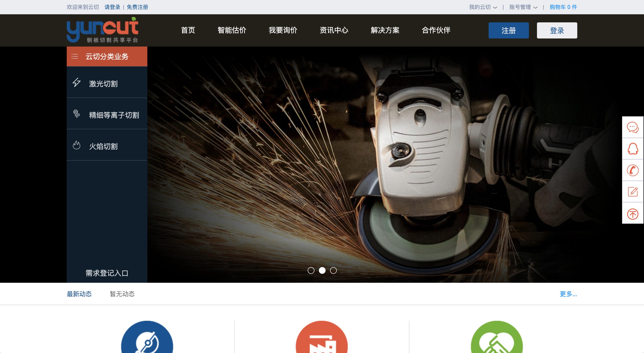This screenshot has height=353, width=644.
Task: Click the 免费注册 link
Action: click(x=137, y=7)
